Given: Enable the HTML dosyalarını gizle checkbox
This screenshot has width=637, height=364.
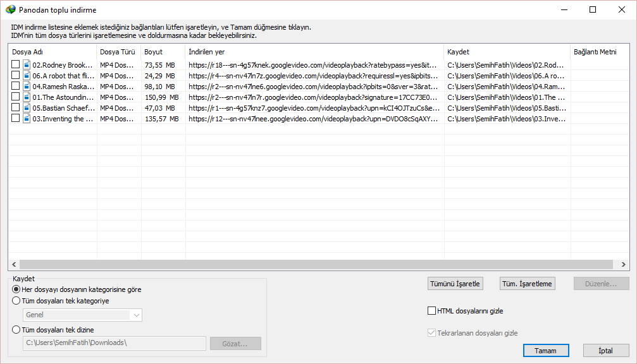Looking at the screenshot, I should [x=432, y=311].
